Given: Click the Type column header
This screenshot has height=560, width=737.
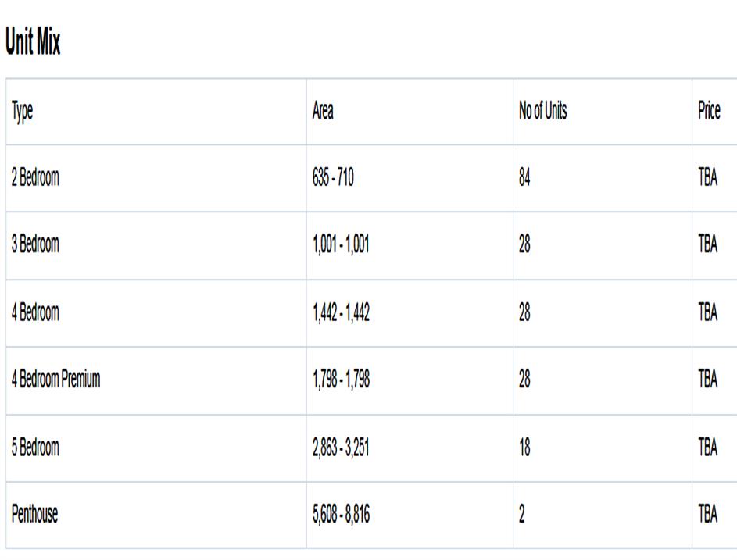Looking at the screenshot, I should 22,112.
